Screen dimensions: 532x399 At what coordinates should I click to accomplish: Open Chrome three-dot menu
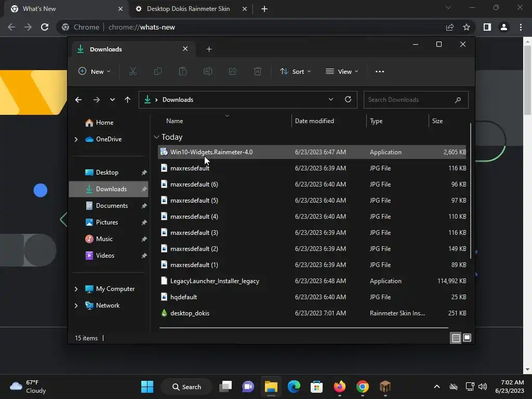[521, 27]
